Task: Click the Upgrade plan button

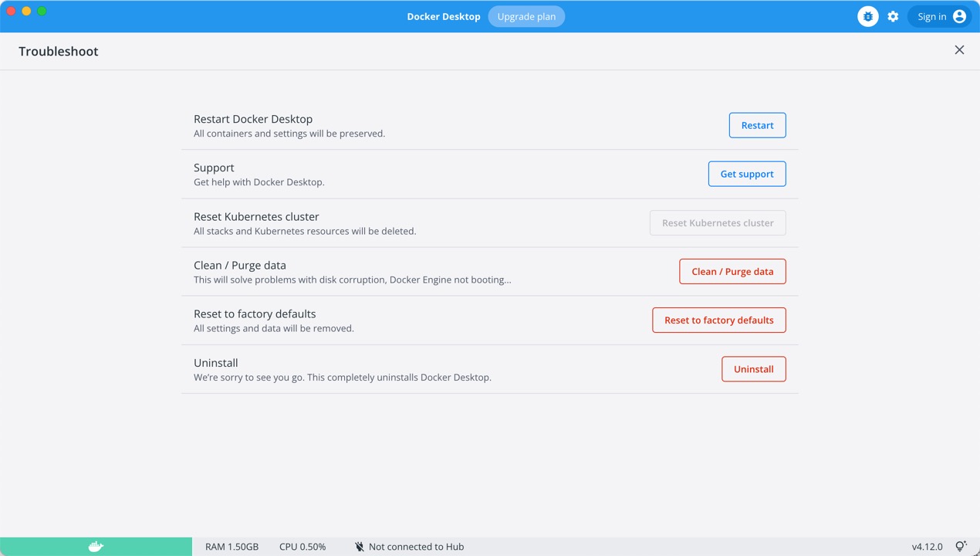Action: point(526,16)
